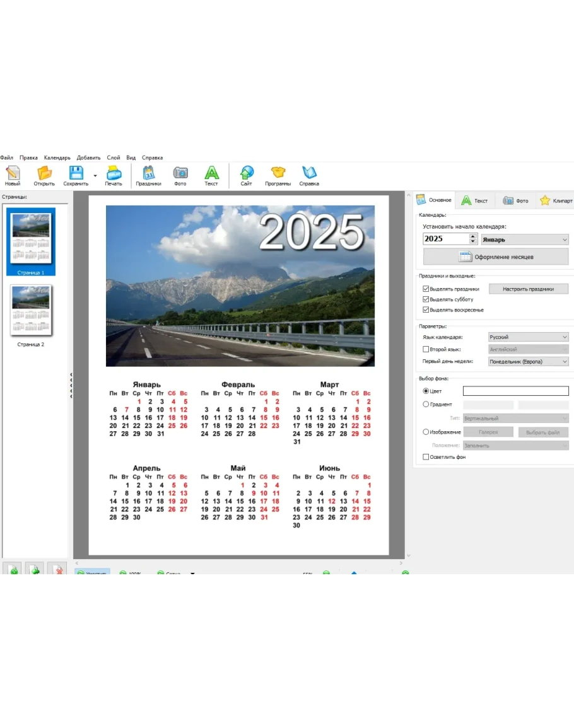Open the Первый день недели dropdown
This screenshot has width=574, height=728.
(529, 362)
